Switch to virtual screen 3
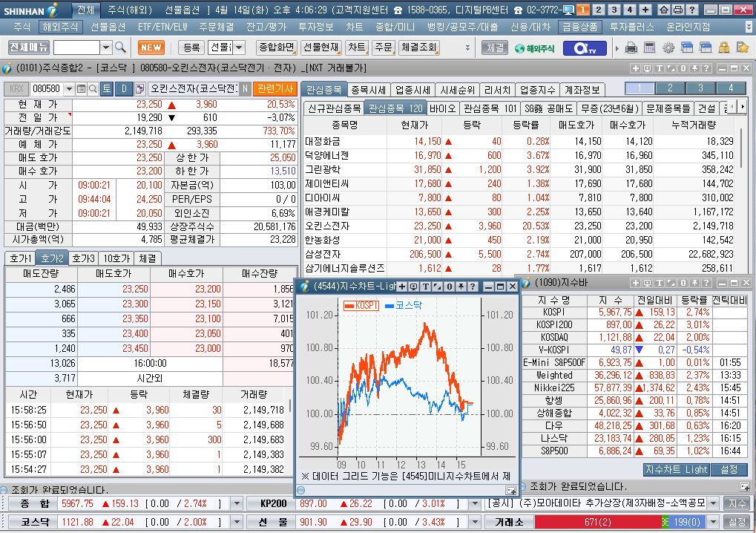Screen dimensions: 756x533 coord(614,10)
